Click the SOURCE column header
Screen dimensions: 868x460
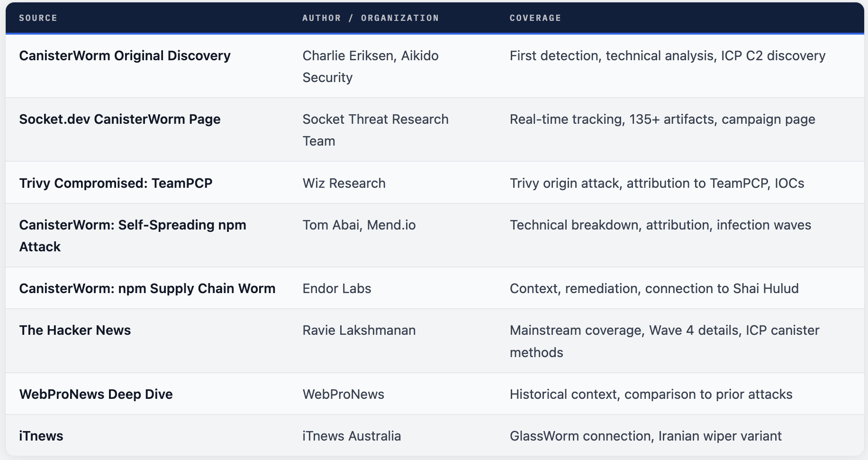pyautogui.click(x=38, y=18)
